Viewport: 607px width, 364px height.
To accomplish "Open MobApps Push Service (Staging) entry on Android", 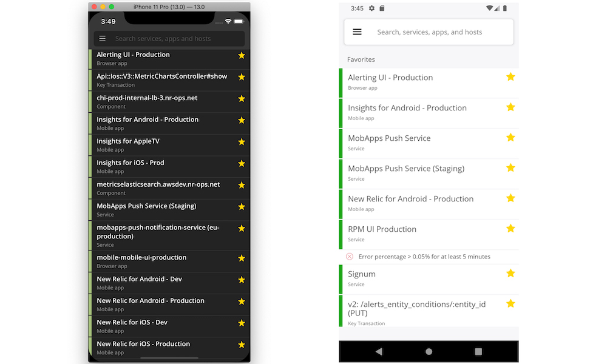I will 429,174.
